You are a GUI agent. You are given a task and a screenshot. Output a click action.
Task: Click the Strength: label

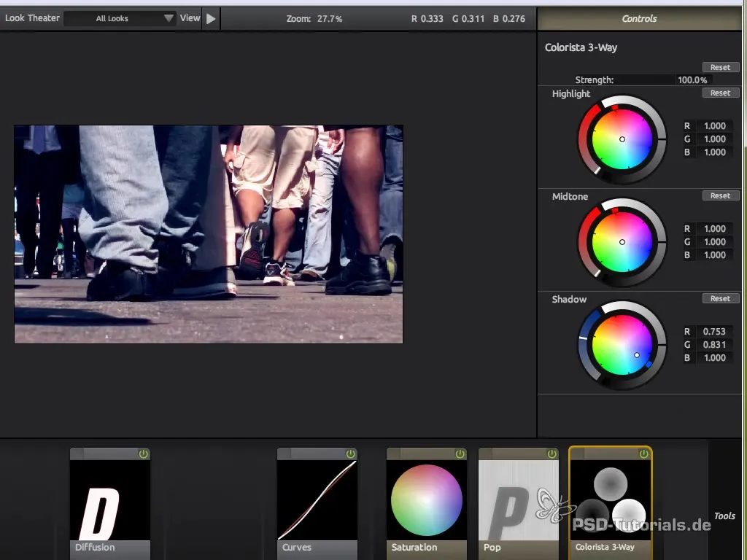tap(594, 80)
